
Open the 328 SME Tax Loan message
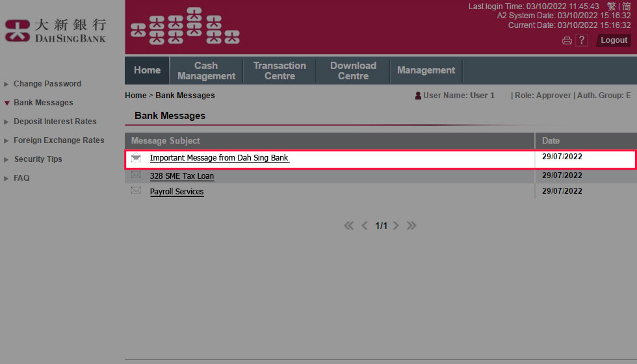(x=182, y=176)
